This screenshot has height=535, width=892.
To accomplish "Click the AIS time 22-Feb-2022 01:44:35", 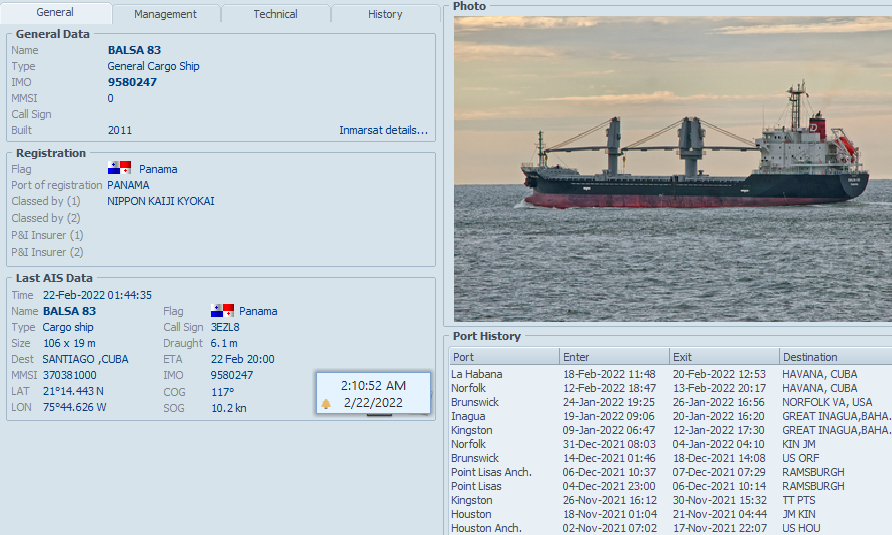I will pos(97,295).
